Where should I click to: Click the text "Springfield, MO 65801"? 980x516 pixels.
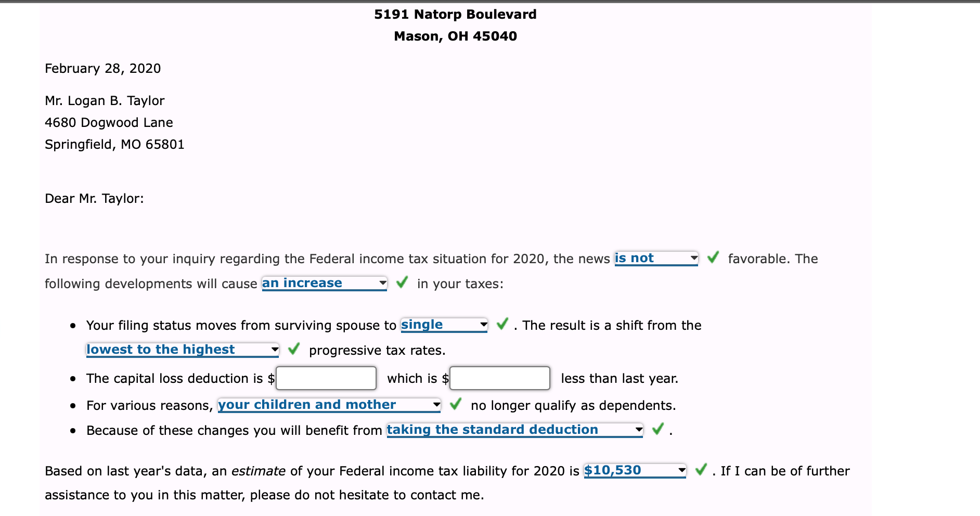[114, 145]
